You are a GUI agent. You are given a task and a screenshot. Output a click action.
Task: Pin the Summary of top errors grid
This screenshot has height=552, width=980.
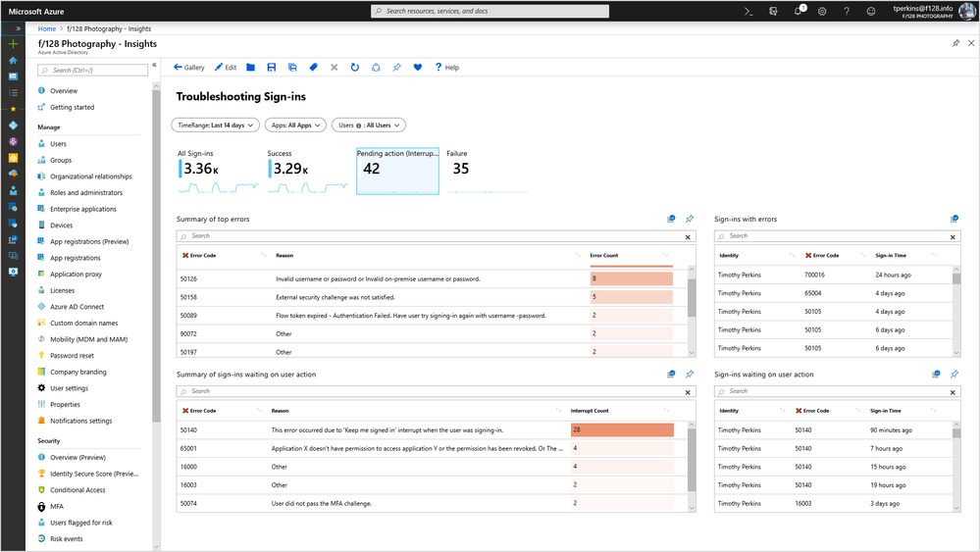(690, 219)
